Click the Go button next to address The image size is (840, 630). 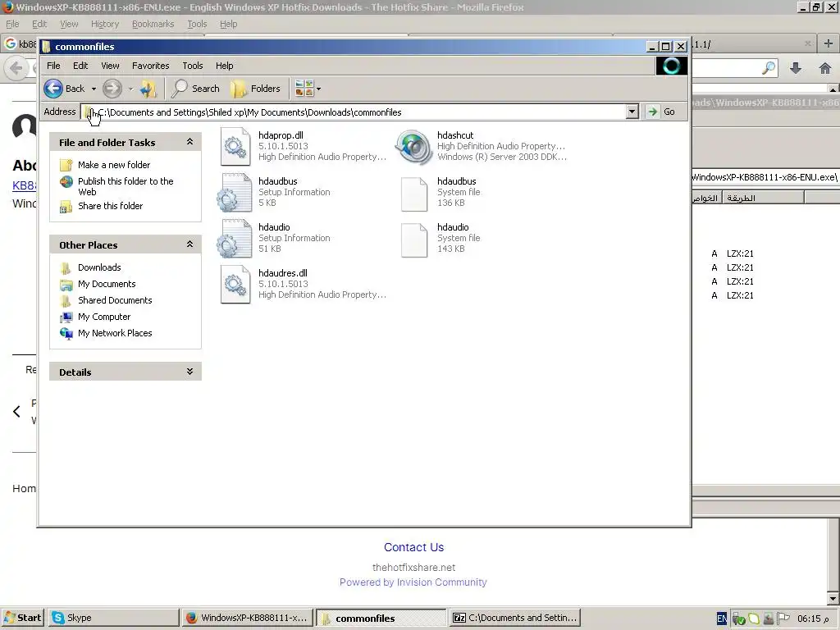pos(660,112)
